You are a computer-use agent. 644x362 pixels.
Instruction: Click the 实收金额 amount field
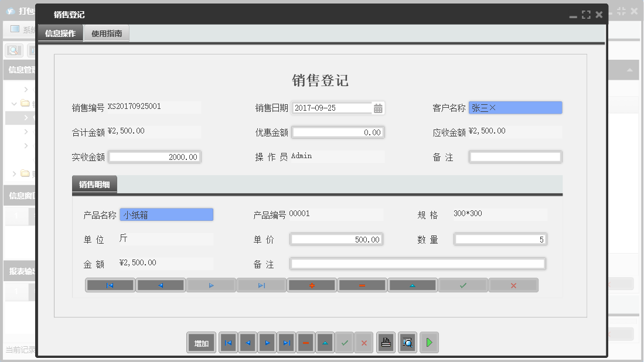tap(156, 156)
